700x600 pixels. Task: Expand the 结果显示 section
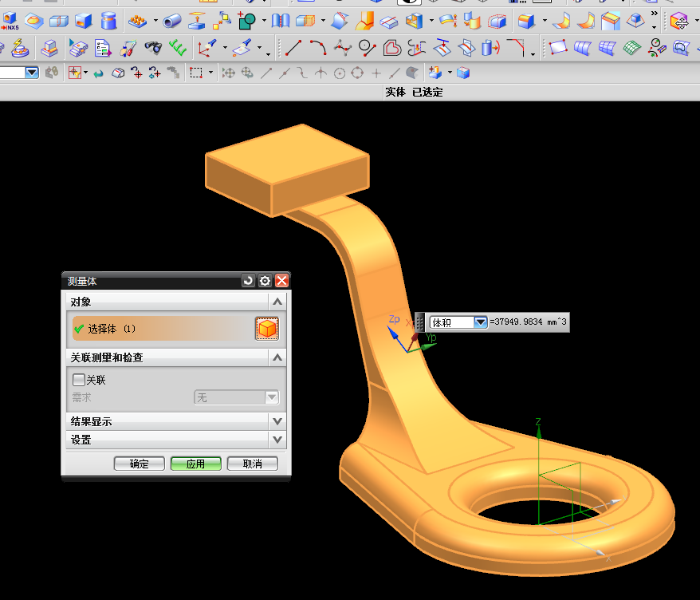coord(277,421)
